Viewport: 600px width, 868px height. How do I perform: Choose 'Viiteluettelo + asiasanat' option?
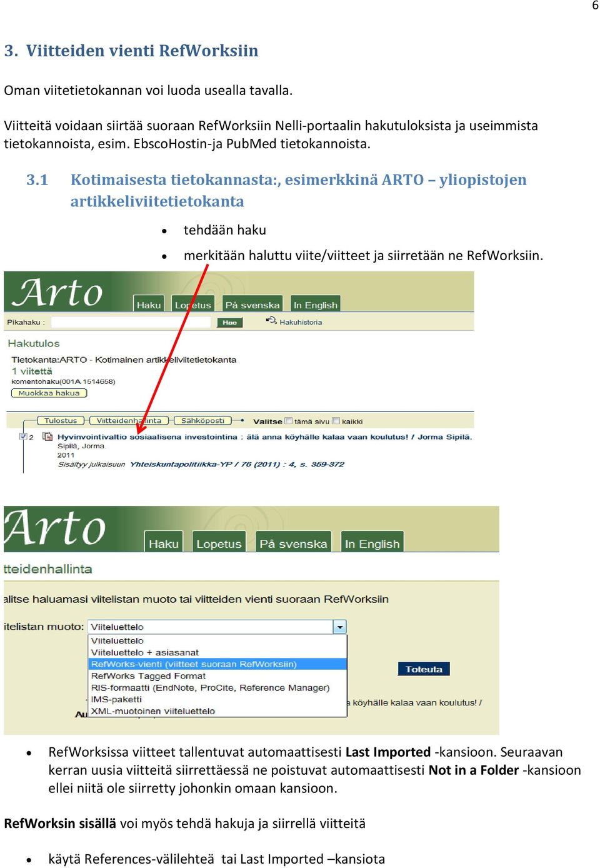click(145, 652)
